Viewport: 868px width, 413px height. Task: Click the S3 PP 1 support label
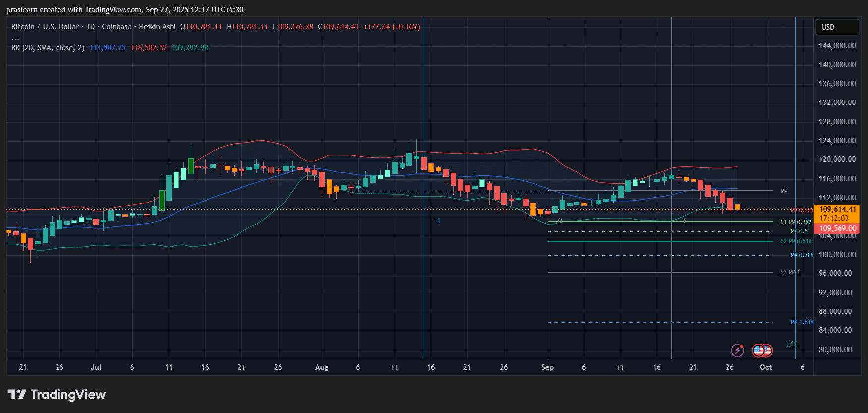click(790, 272)
